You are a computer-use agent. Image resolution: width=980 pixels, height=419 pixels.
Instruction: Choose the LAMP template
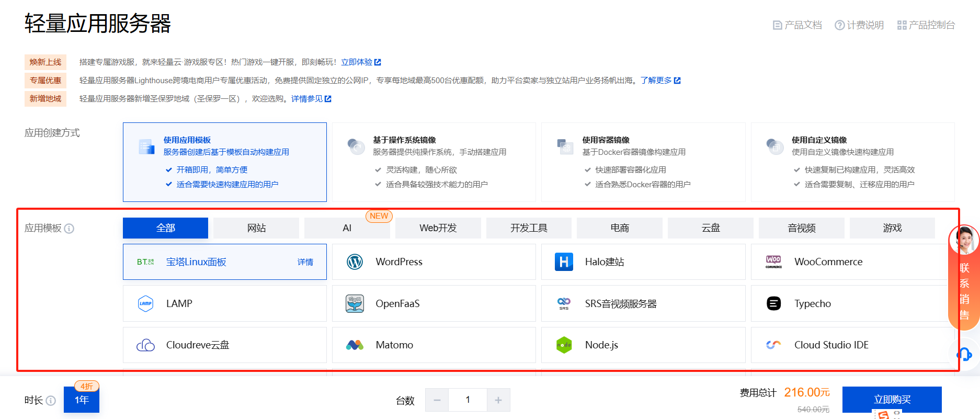tap(225, 303)
